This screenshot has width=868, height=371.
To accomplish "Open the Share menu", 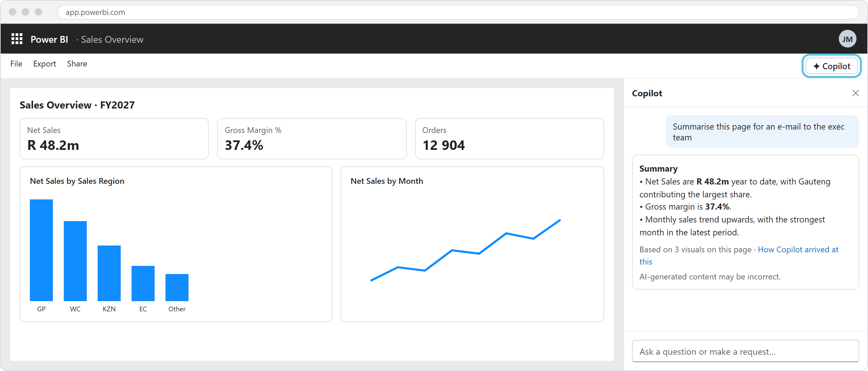I will (77, 64).
